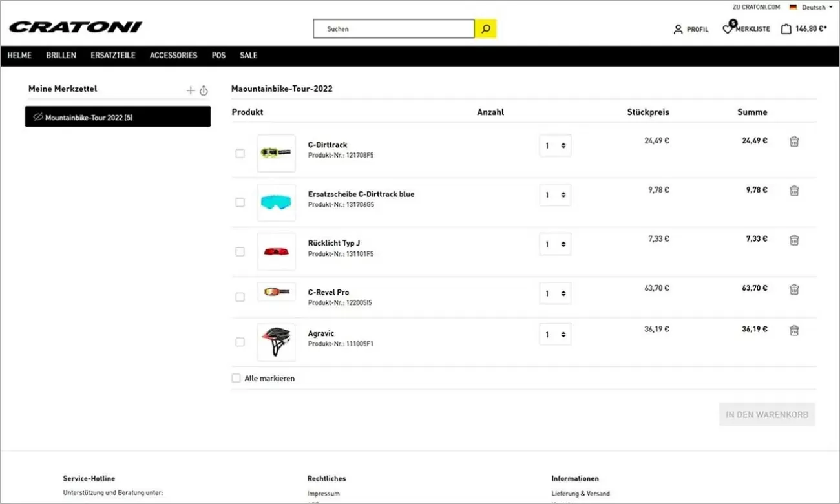Select the checkbox next to C-Revel Pro
This screenshot has width=840, height=504.
point(240,297)
